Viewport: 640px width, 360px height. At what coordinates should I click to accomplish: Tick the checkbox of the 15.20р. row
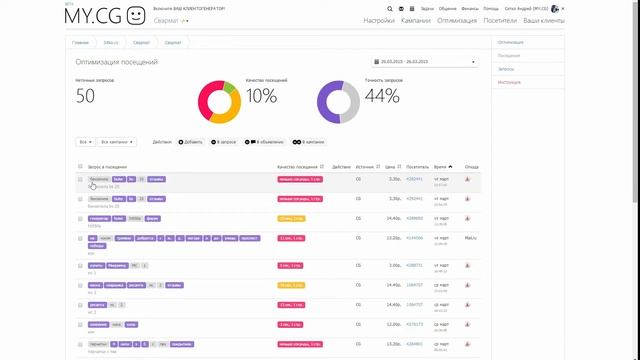pyautogui.click(x=80, y=344)
